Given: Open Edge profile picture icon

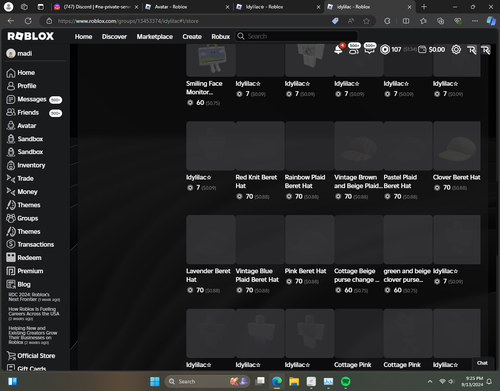Looking at the screenshot, I should (8, 7).
